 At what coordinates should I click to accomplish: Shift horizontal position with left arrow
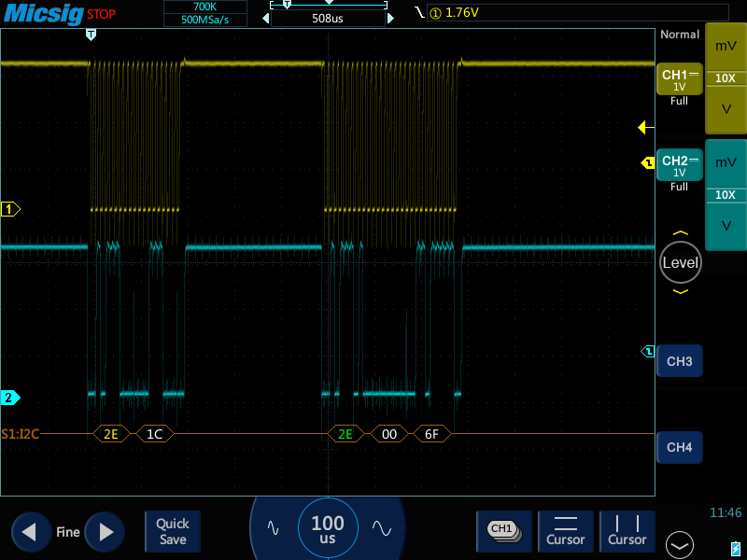click(x=266, y=19)
